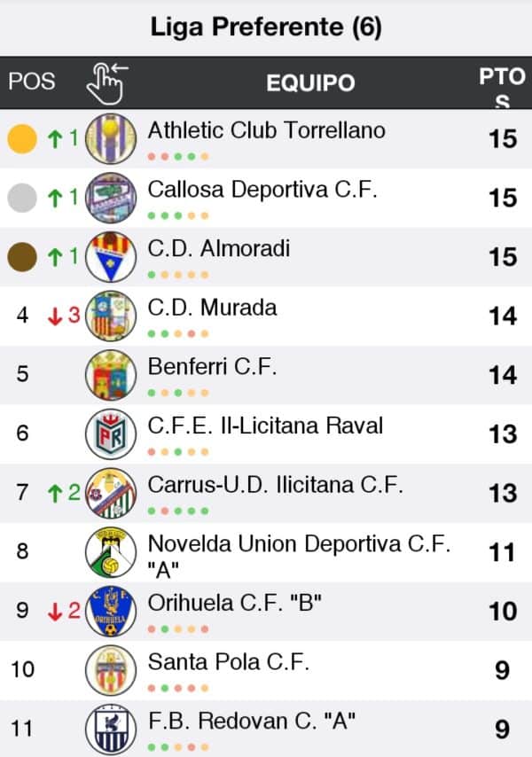Open the C.D. Murada crest
The width and height of the screenshot is (532, 757).
tap(111, 316)
